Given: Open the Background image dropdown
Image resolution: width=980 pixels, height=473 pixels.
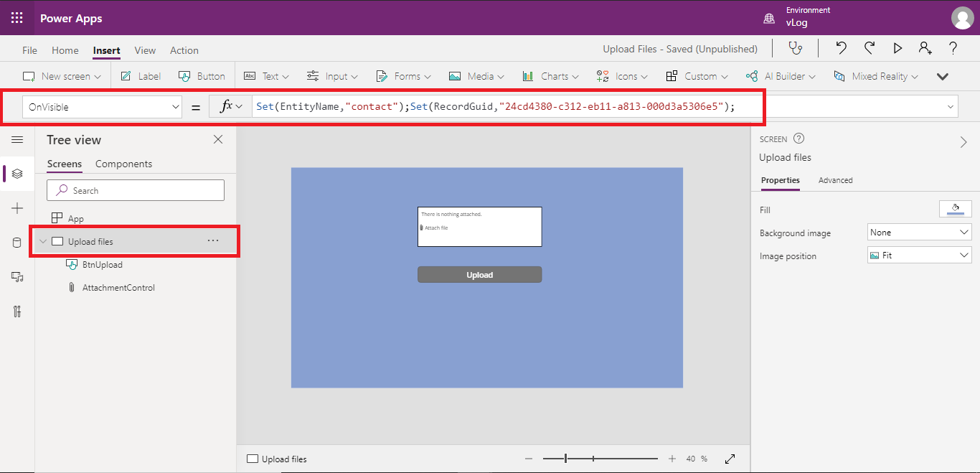Looking at the screenshot, I should pyautogui.click(x=919, y=231).
